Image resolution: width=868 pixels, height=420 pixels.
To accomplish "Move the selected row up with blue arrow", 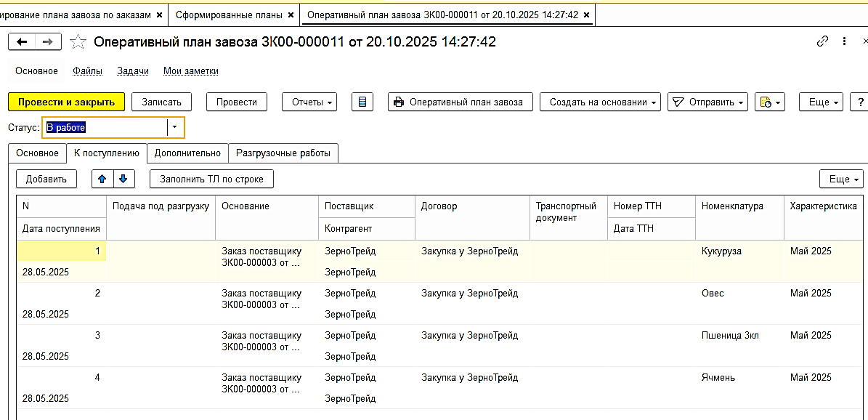I will (103, 179).
